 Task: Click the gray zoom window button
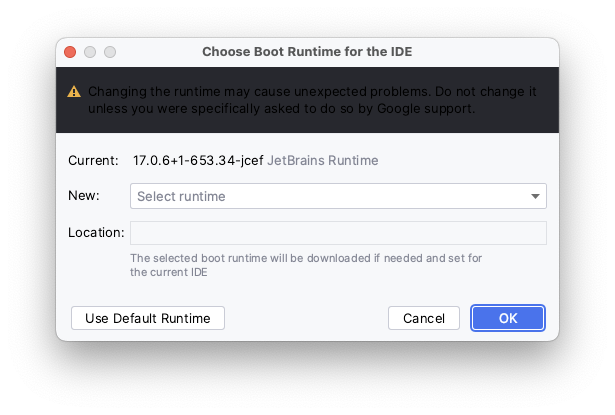(x=110, y=52)
